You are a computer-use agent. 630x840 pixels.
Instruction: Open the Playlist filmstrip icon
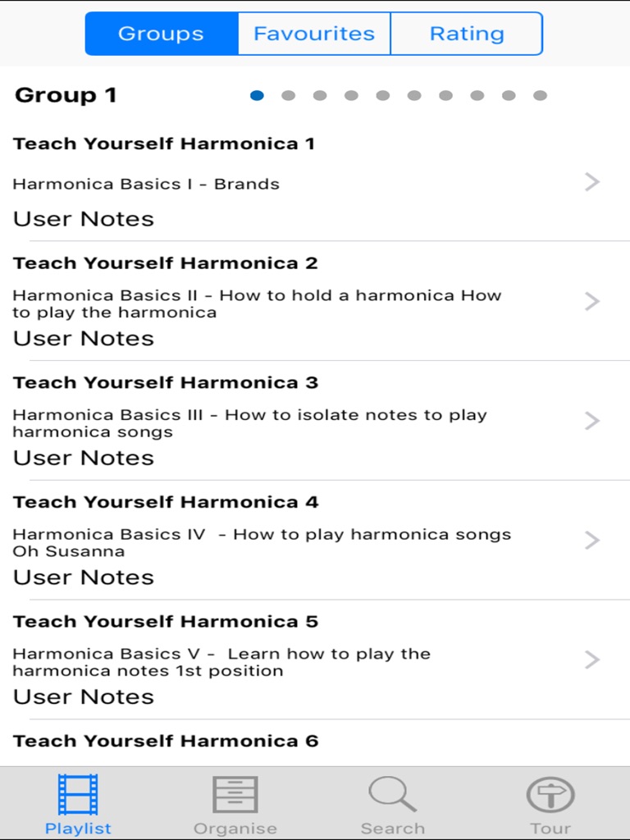(x=78, y=795)
